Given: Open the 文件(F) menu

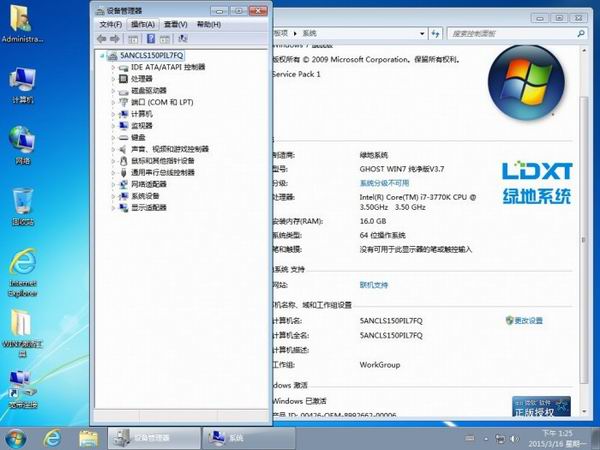Looking at the screenshot, I should tap(111, 24).
